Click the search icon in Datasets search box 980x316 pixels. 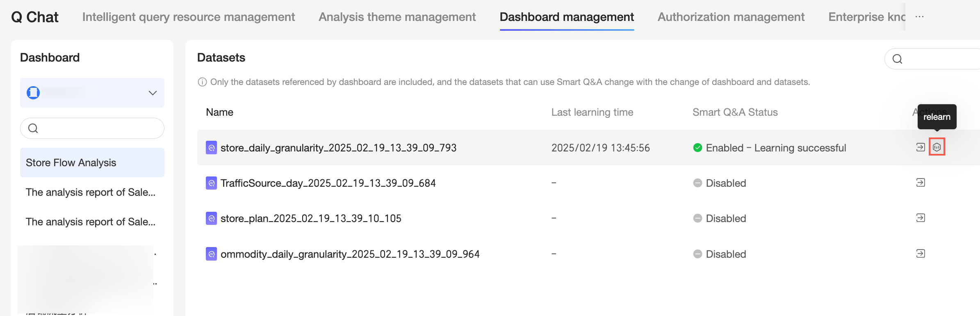pos(897,59)
